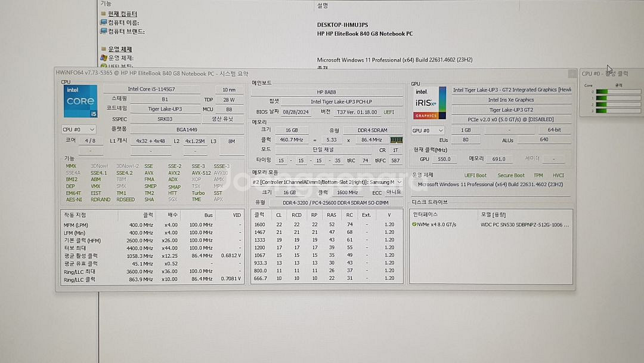Click the 기본 클럭 (HFM) row
644x363 pixels.
click(153, 240)
